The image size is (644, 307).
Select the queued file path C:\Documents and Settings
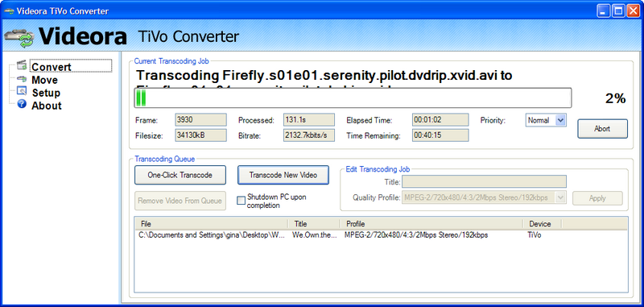[x=212, y=235]
